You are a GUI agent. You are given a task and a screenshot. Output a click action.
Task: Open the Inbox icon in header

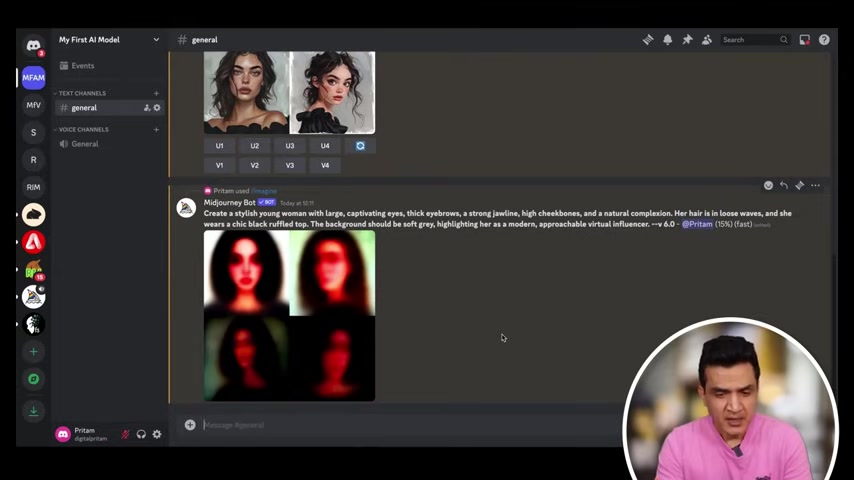tap(804, 40)
